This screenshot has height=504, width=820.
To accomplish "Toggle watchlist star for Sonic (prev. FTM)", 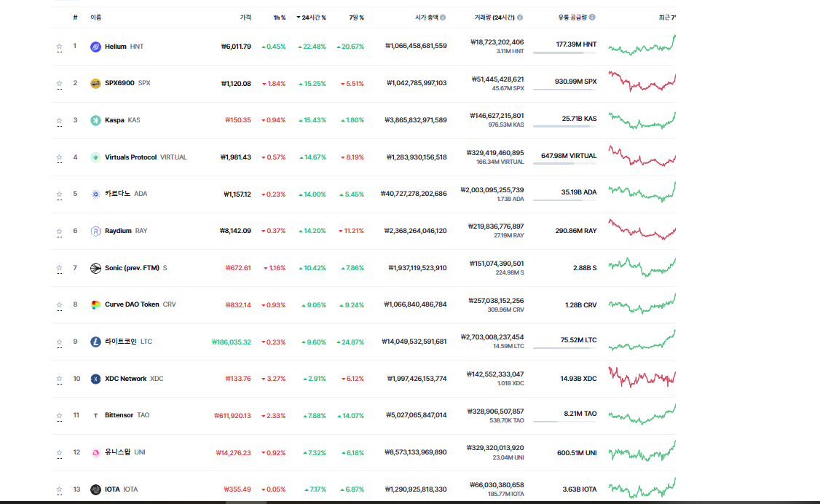I will 59,268.
